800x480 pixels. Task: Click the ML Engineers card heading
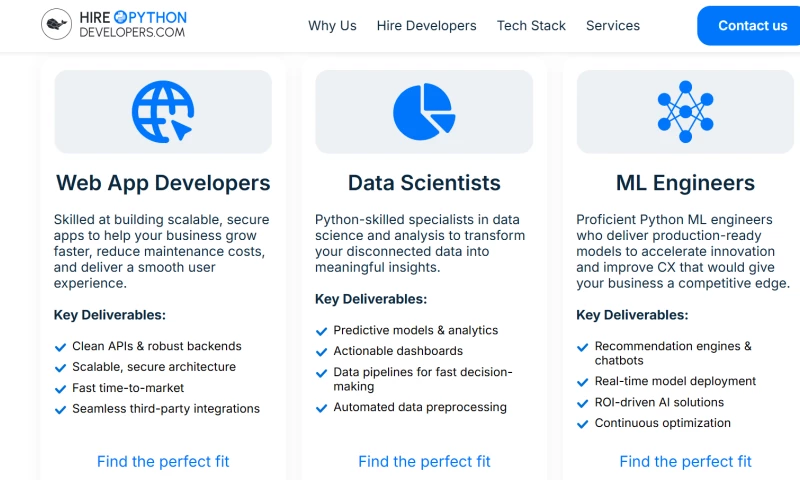point(685,183)
